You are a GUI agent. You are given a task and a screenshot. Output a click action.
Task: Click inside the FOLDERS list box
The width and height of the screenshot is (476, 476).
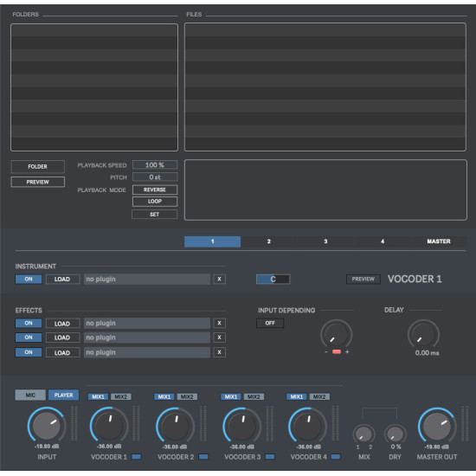pyautogui.click(x=94, y=87)
